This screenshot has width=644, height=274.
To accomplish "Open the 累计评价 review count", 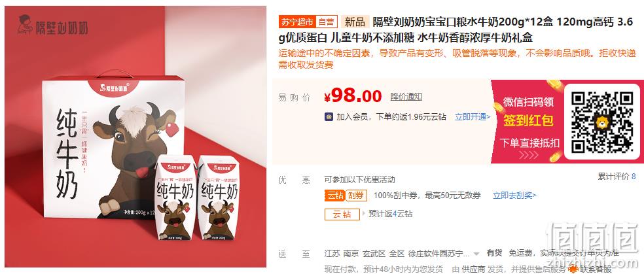I will [x=617, y=177].
